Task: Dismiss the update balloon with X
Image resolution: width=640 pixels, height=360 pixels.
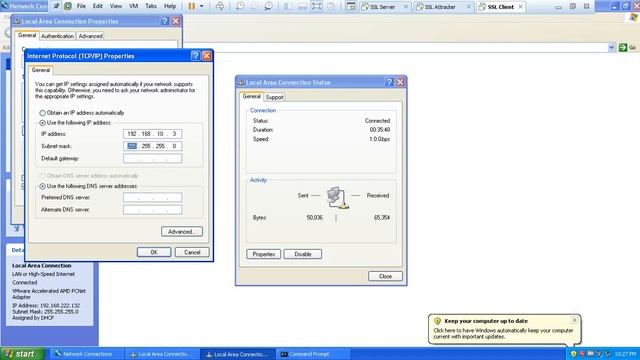Action: coord(574,320)
